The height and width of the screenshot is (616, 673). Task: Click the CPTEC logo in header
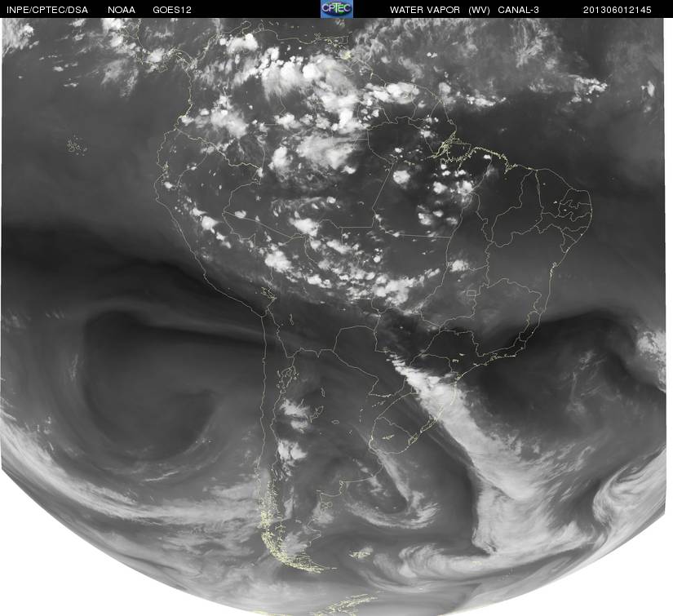click(x=337, y=9)
